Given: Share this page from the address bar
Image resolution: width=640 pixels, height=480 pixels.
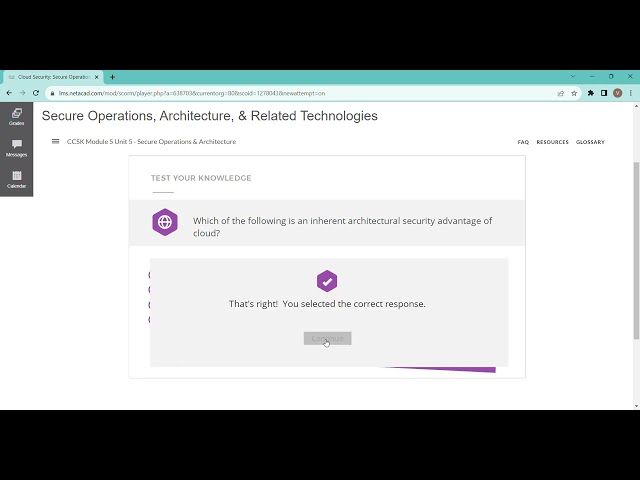Looking at the screenshot, I should pyautogui.click(x=561, y=93).
